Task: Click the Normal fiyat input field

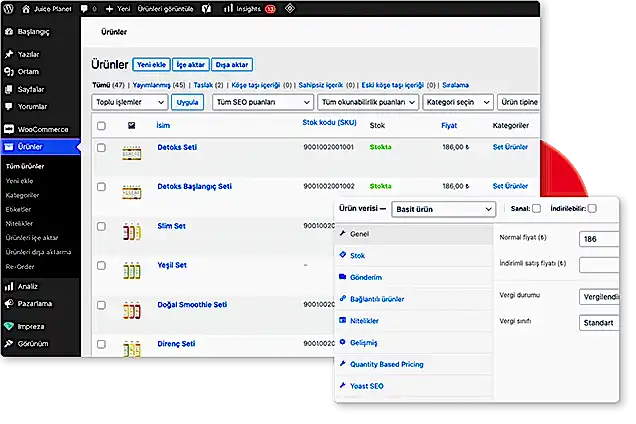Action: pyautogui.click(x=599, y=239)
